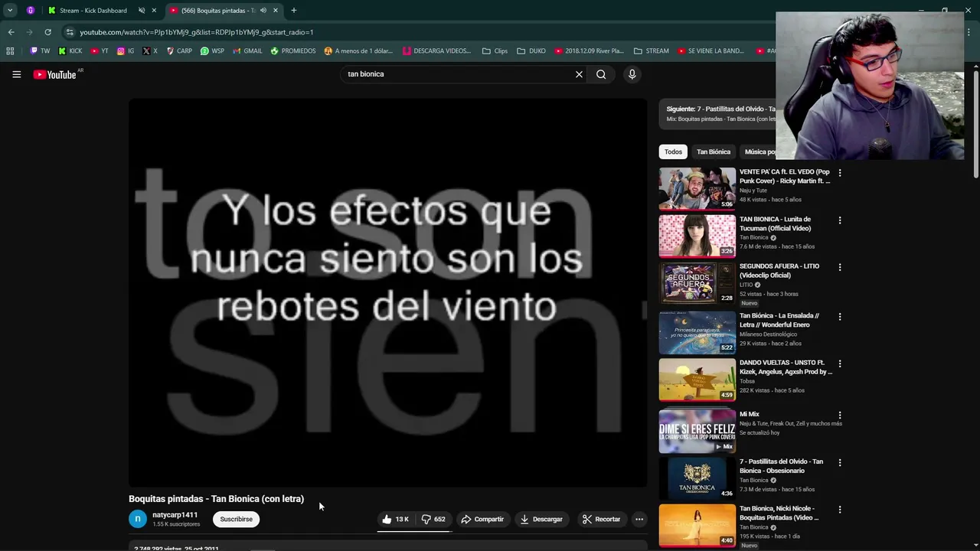Expand the Clips bookmark folder
This screenshot has height=551, width=980.
495,51
